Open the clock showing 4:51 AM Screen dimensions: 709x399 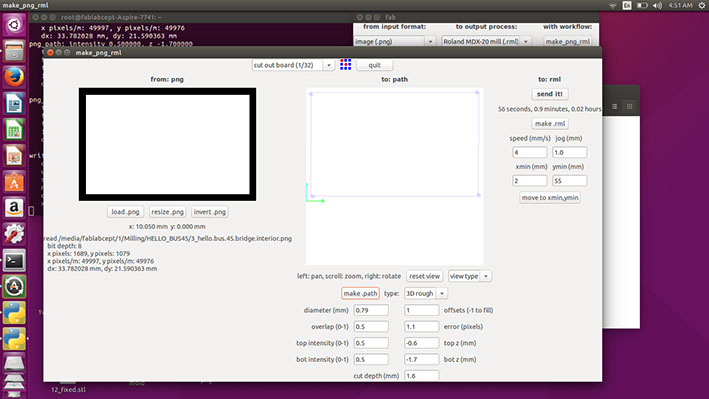680,5
